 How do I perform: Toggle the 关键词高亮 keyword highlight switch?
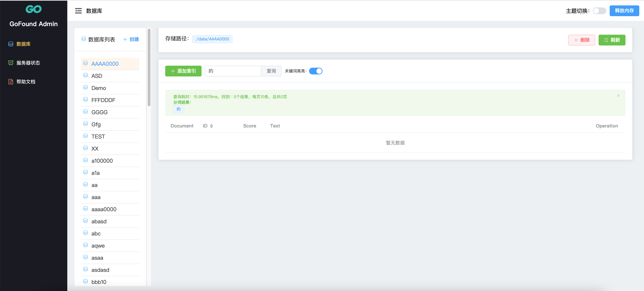(x=316, y=71)
